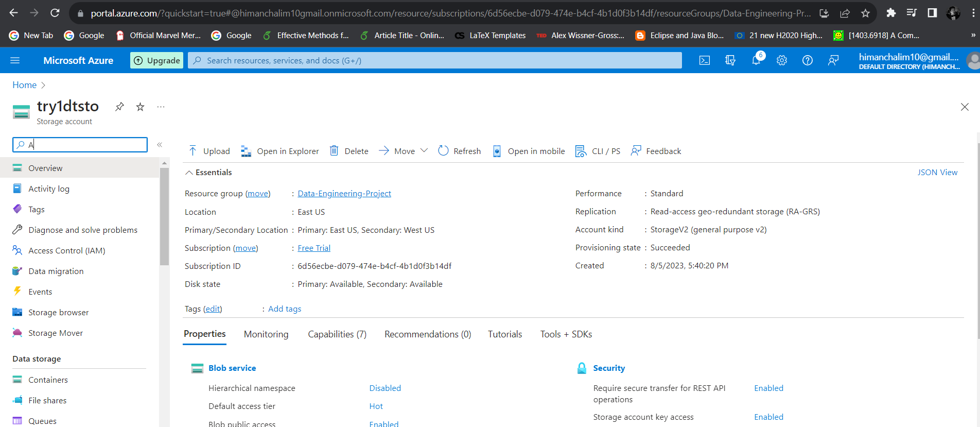This screenshot has width=980, height=427.
Task: Open Queues under Data storage
Action: [x=80, y=421]
